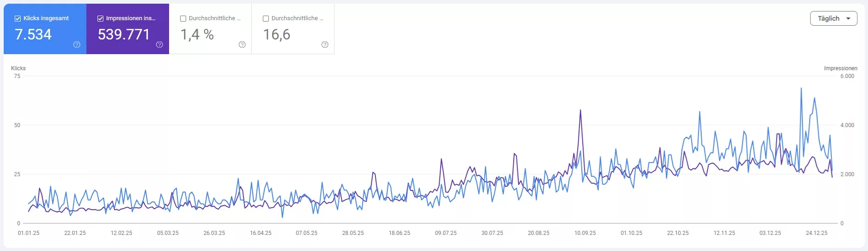Click date label 30.07.25 on axis
This screenshot has width=868, height=251.
(492, 233)
